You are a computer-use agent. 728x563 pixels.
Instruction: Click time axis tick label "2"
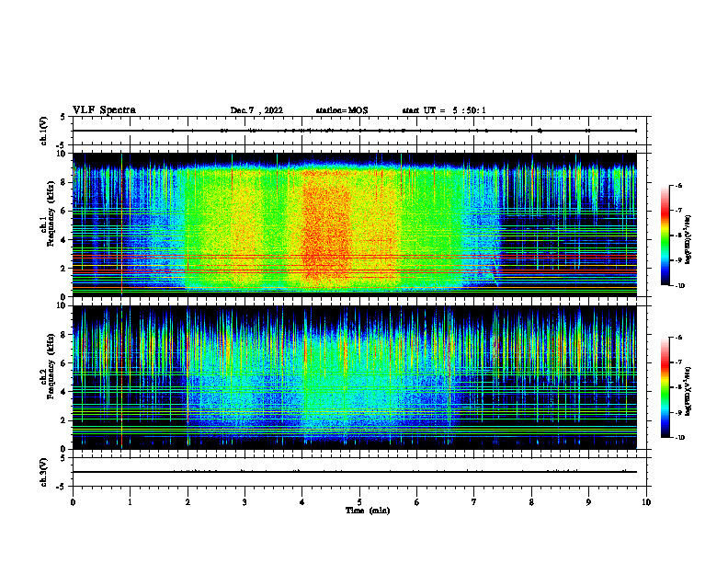click(x=188, y=502)
